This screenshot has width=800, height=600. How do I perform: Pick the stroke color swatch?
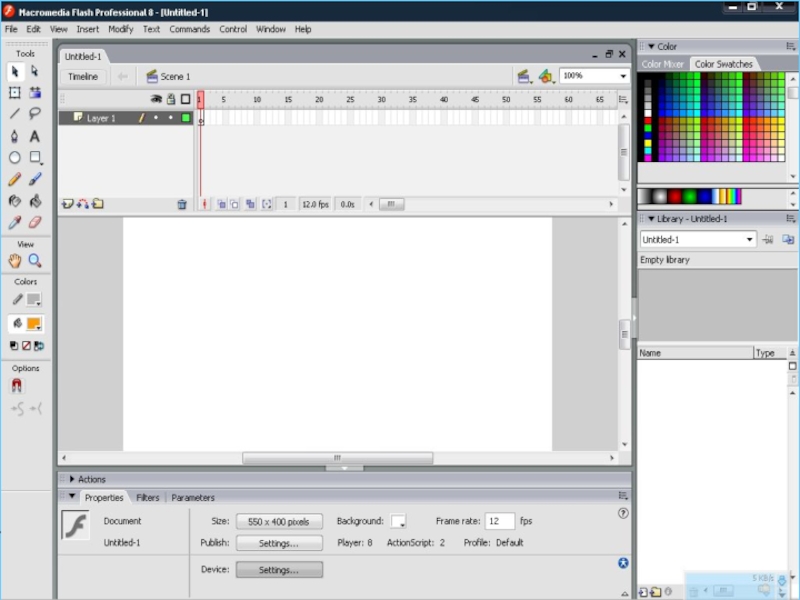pos(34,299)
